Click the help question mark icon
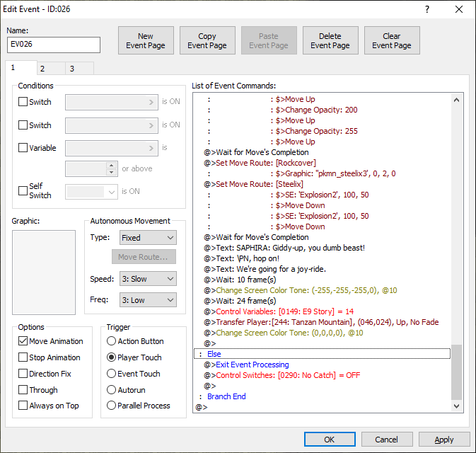The width and height of the screenshot is (476, 453). pos(426,9)
